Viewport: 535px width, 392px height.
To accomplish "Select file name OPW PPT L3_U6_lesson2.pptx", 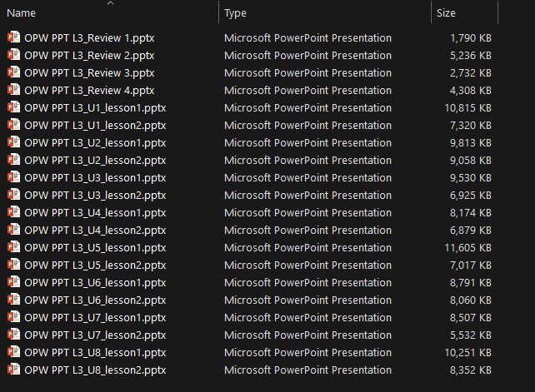I will tap(95, 300).
